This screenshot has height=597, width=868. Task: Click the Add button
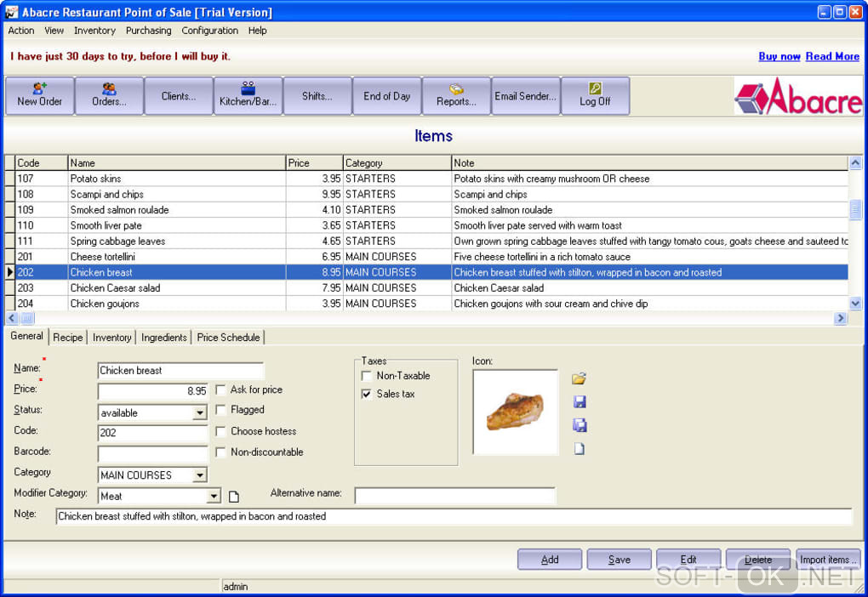[550, 560]
